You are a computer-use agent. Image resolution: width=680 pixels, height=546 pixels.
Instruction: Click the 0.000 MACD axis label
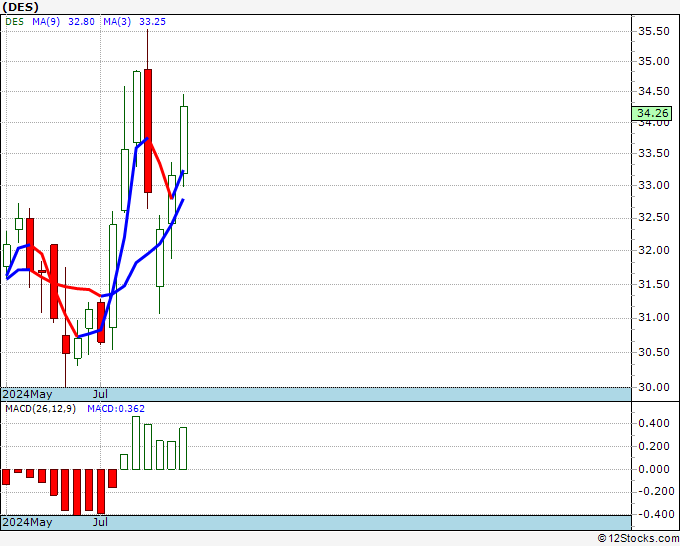(x=654, y=469)
